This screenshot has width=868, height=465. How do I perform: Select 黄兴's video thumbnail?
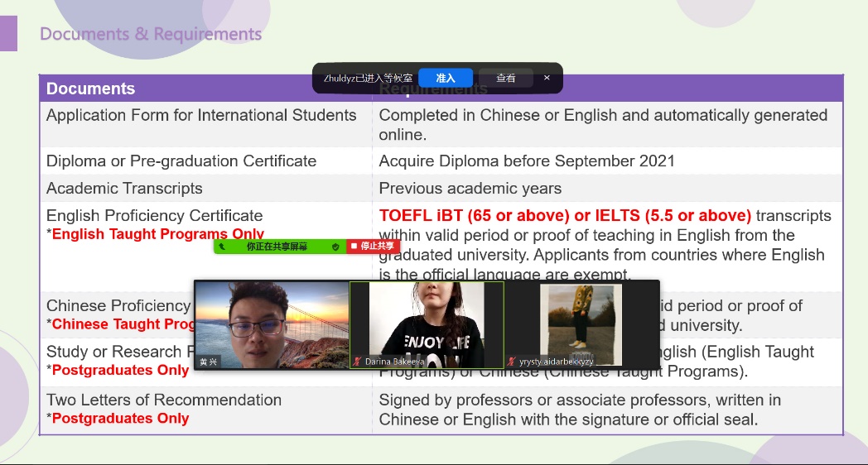pos(272,323)
